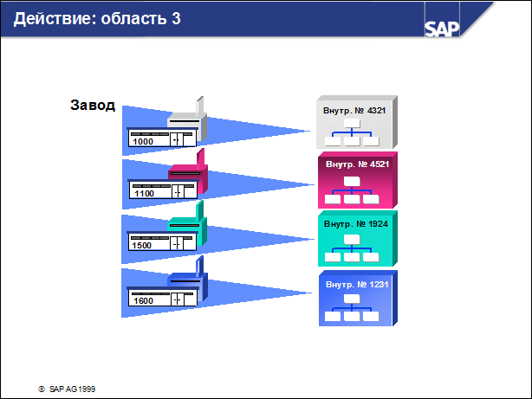
Task: Click the org chart in box 1924
Action: tap(352, 248)
